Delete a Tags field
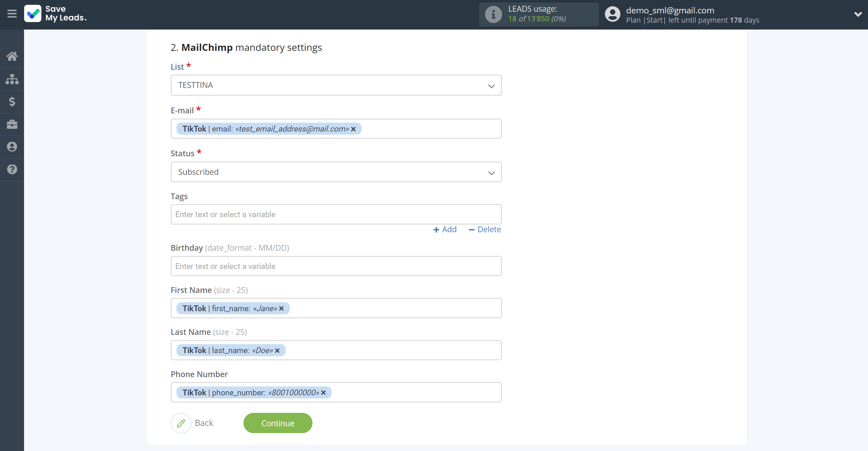868x451 pixels. coord(485,229)
